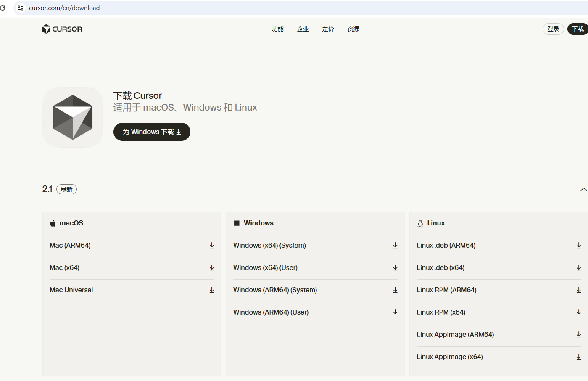Download Windows (ARM64) (User) arrow icon
588x381 pixels.
(x=395, y=312)
